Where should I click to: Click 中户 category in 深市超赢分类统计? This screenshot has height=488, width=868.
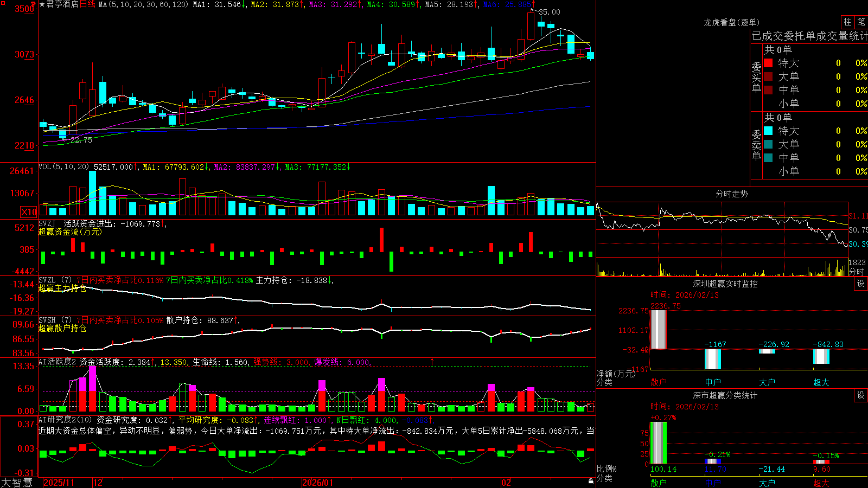click(713, 483)
